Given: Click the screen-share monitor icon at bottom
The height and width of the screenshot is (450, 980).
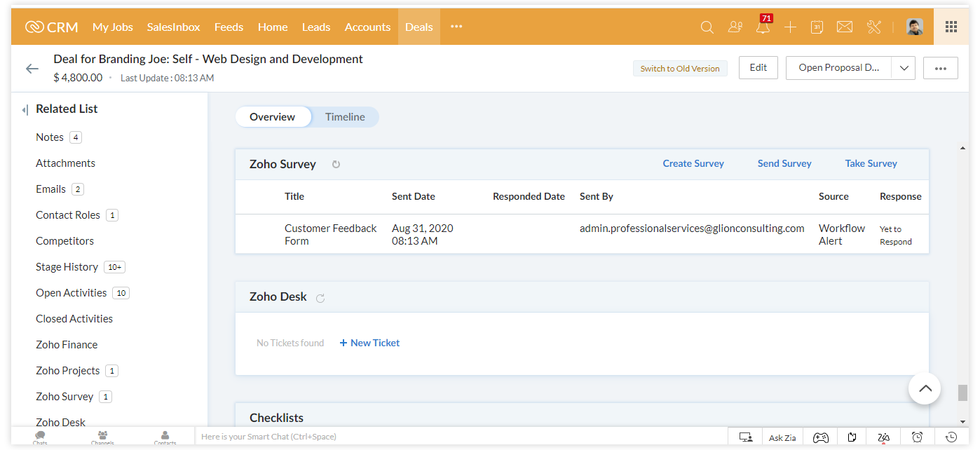Looking at the screenshot, I should tap(746, 437).
